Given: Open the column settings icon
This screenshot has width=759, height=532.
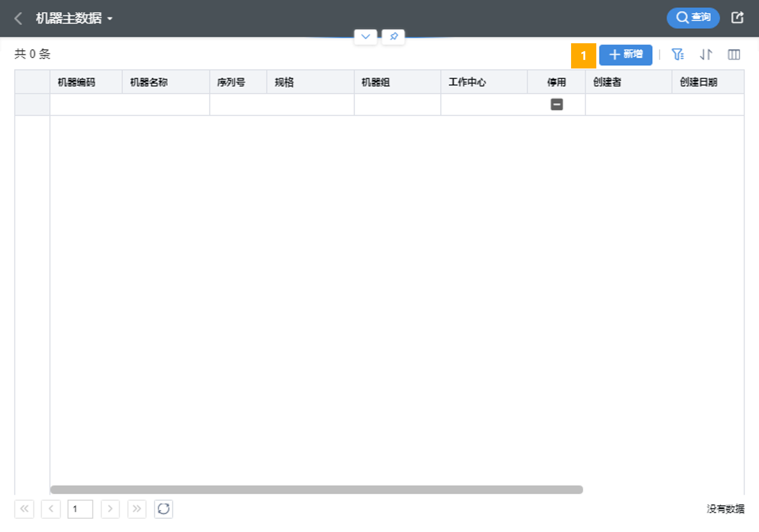Looking at the screenshot, I should [734, 55].
